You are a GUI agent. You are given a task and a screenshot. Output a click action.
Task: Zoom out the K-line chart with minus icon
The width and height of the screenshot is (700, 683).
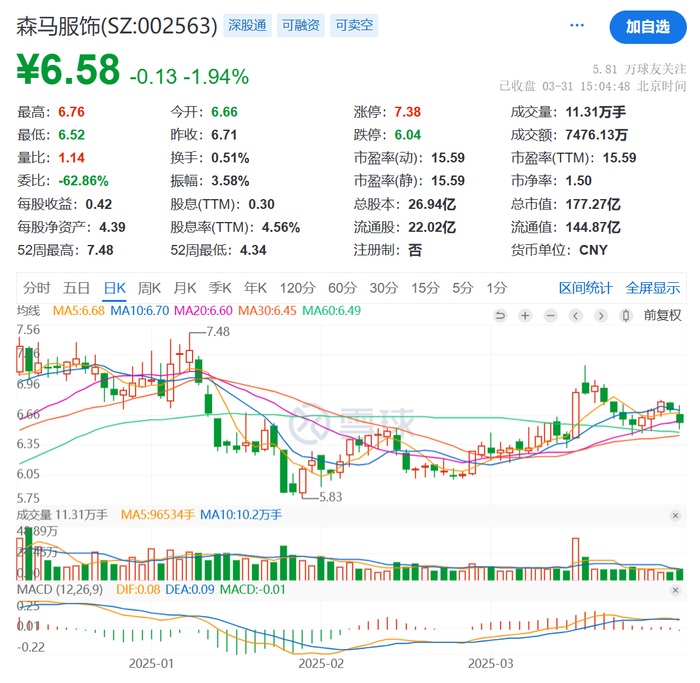tap(551, 316)
